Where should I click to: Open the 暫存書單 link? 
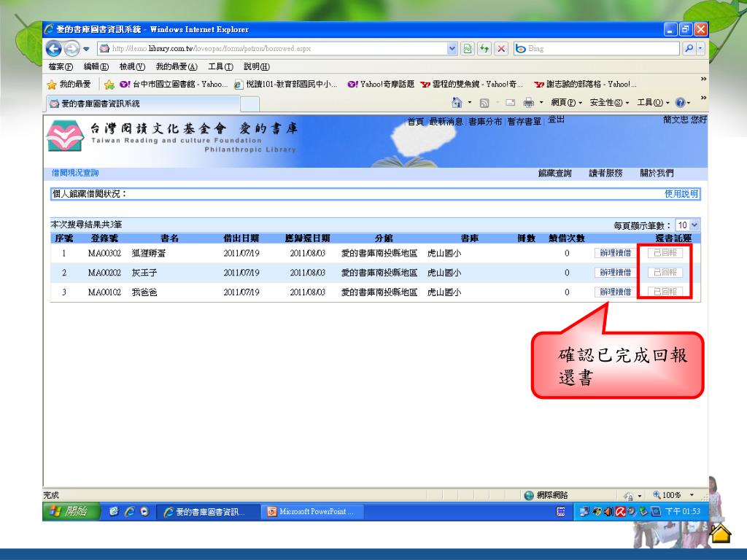pyautogui.click(x=524, y=122)
